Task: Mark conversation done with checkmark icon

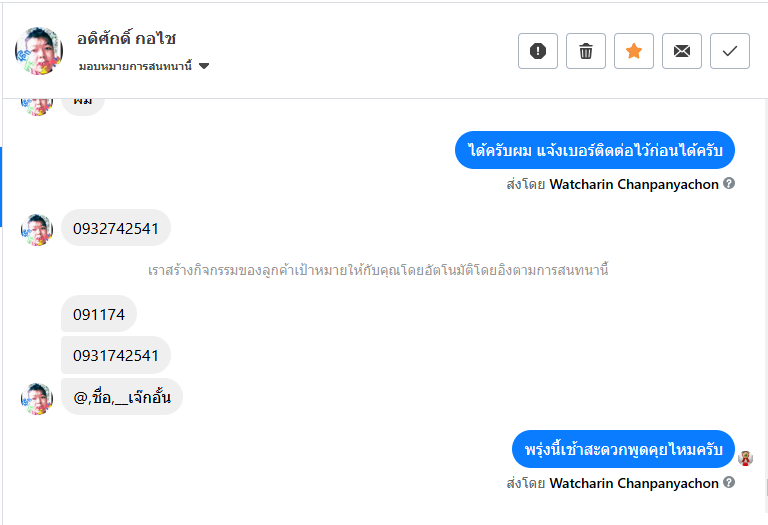Action: 730,51
